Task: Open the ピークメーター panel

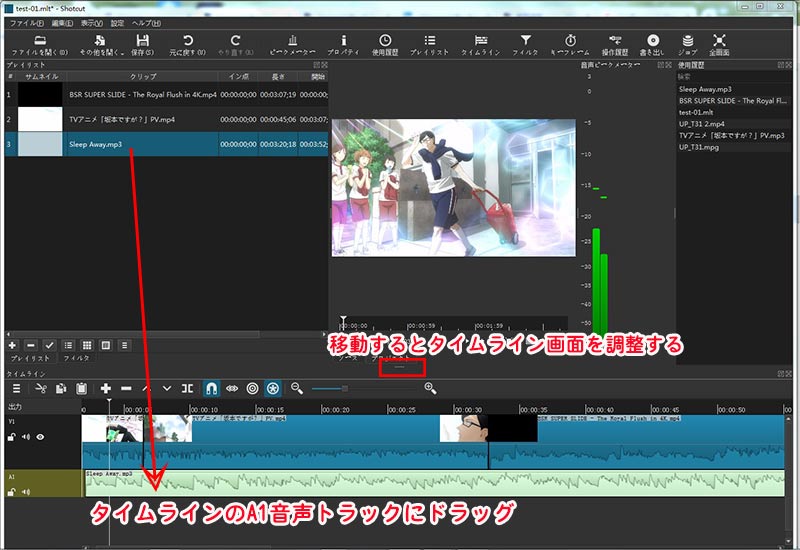Action: [292, 45]
